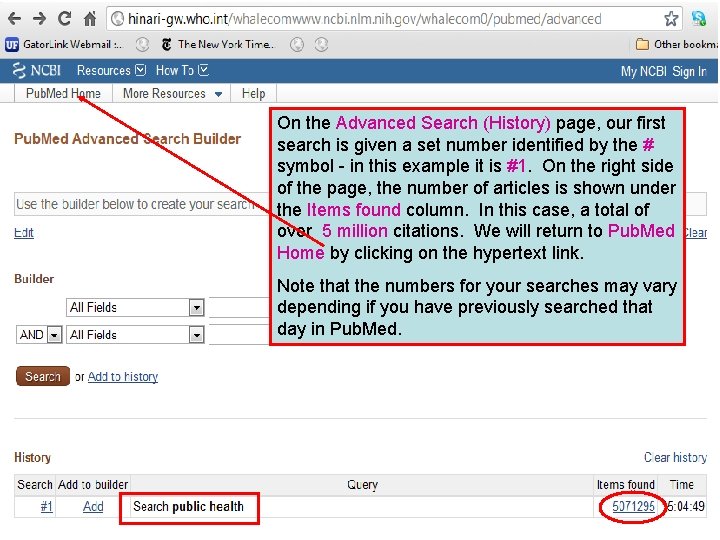Click the 'History' section heading
This screenshot has height=540, width=720.
[x=33, y=457]
